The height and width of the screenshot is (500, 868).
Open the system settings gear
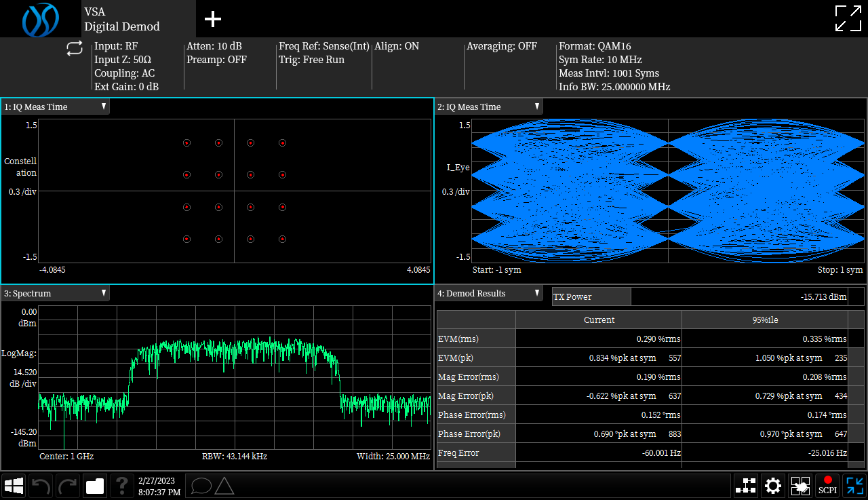773,486
